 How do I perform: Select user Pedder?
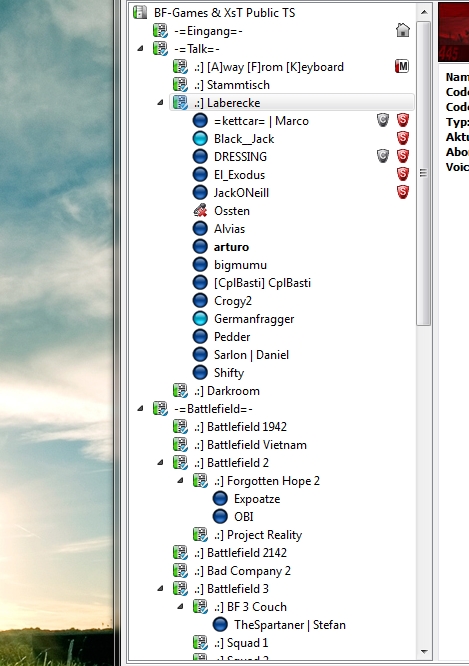(232, 336)
